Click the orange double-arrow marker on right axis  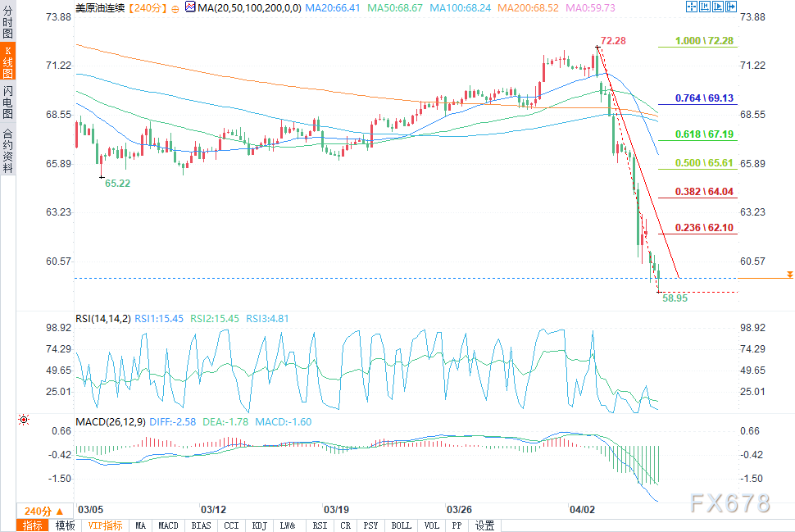788,274
